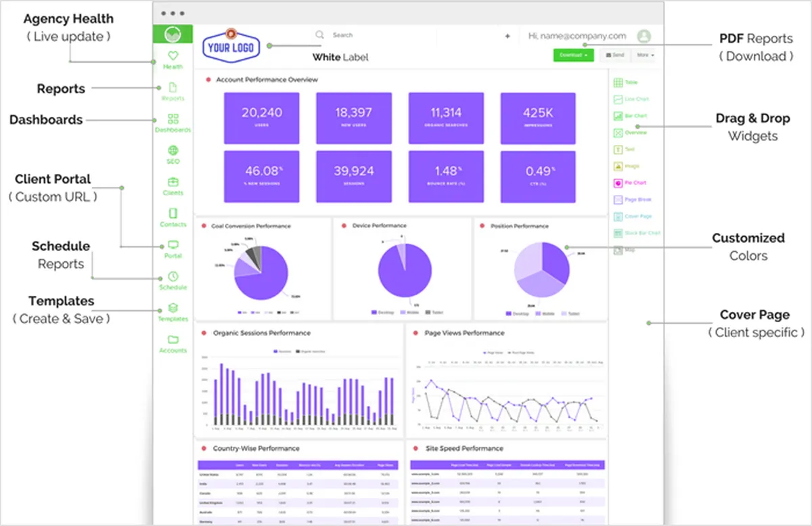Click the Send button
The height and width of the screenshot is (526, 812).
click(615, 55)
